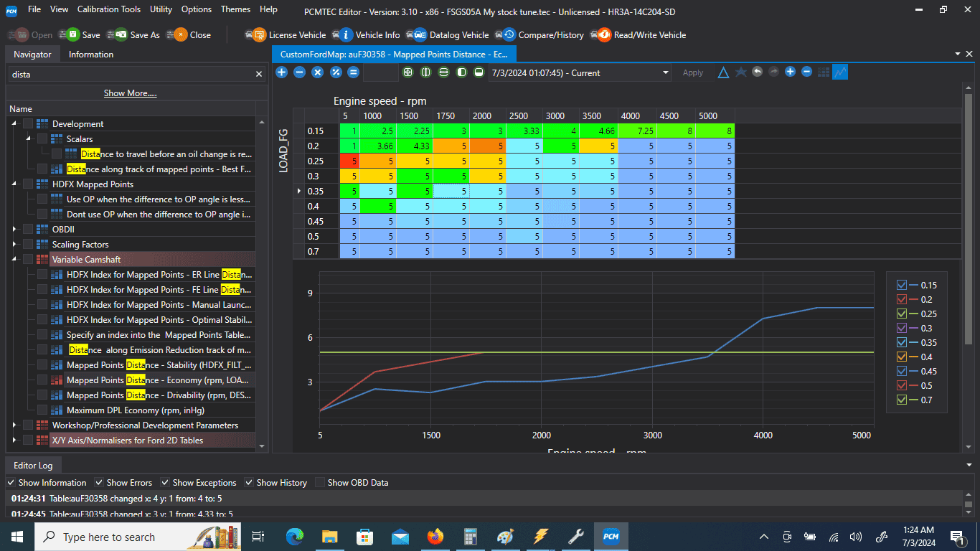Screen dimensions: 980x551
Task: Uncheck the 0.15 series in the legend
Action: (902, 285)
